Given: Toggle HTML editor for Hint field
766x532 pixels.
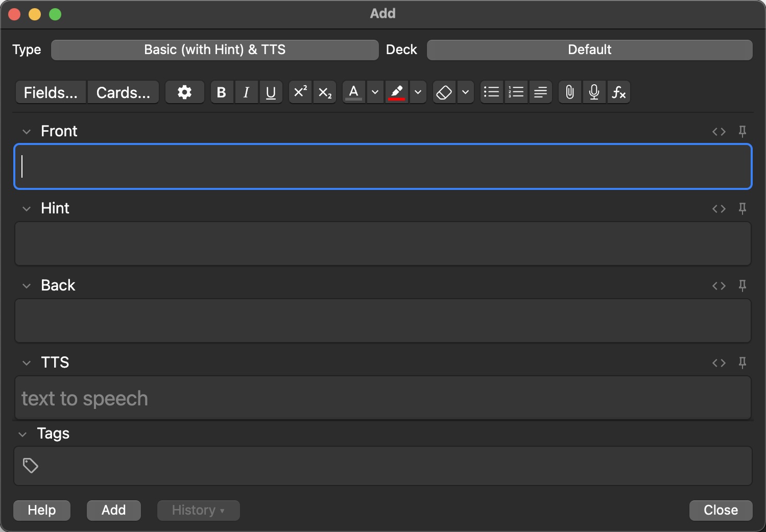Looking at the screenshot, I should 719,208.
